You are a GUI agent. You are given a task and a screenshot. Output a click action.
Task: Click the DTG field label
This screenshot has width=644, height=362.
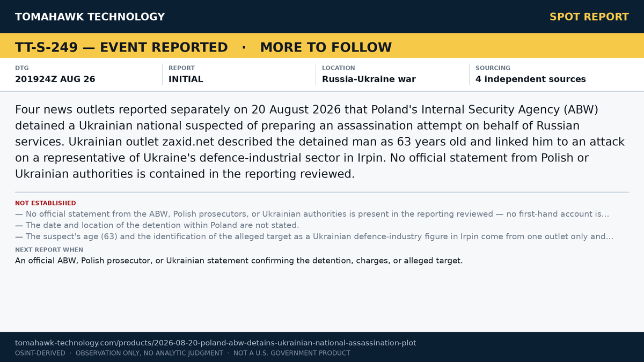[22, 68]
